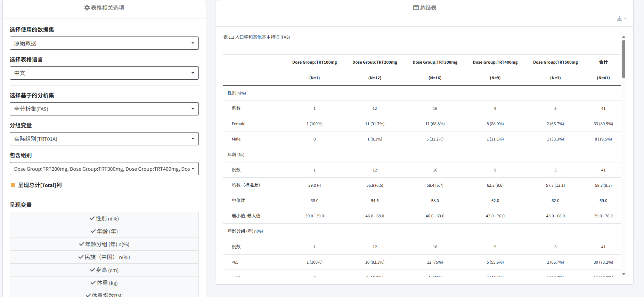644x297 pixels.
Task: Click the checkmark icon next to 性别 n(%)
Action: 92,218
